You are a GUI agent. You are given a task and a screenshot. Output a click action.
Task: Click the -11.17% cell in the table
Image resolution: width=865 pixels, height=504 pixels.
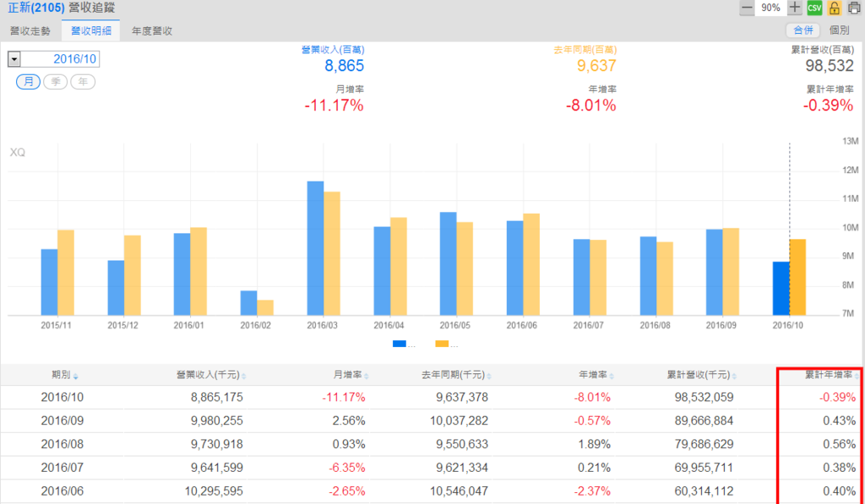344,397
